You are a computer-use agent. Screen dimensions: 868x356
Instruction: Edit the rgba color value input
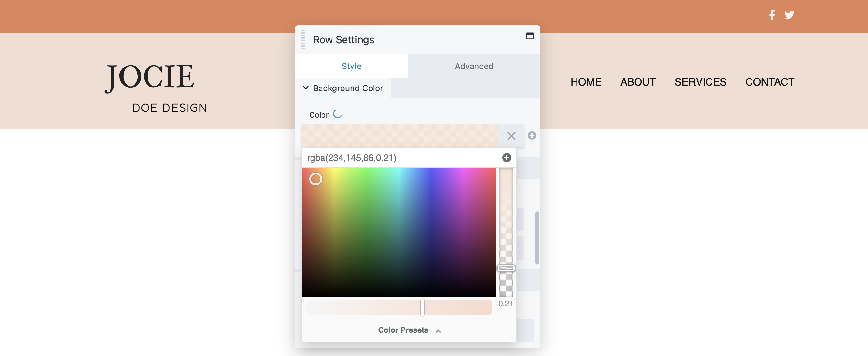[x=387, y=157]
